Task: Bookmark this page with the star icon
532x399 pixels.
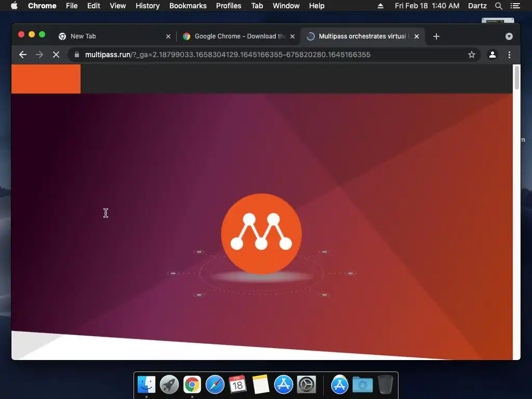Action: (x=472, y=55)
